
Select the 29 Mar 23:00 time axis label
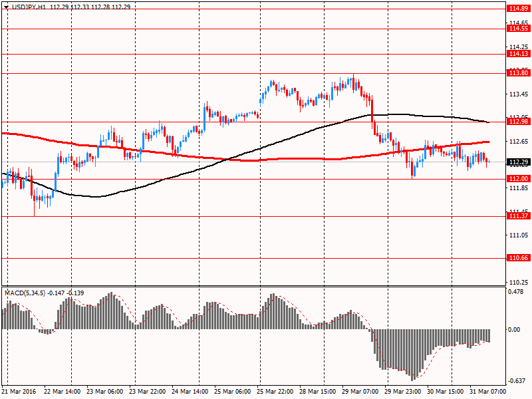[x=403, y=391]
